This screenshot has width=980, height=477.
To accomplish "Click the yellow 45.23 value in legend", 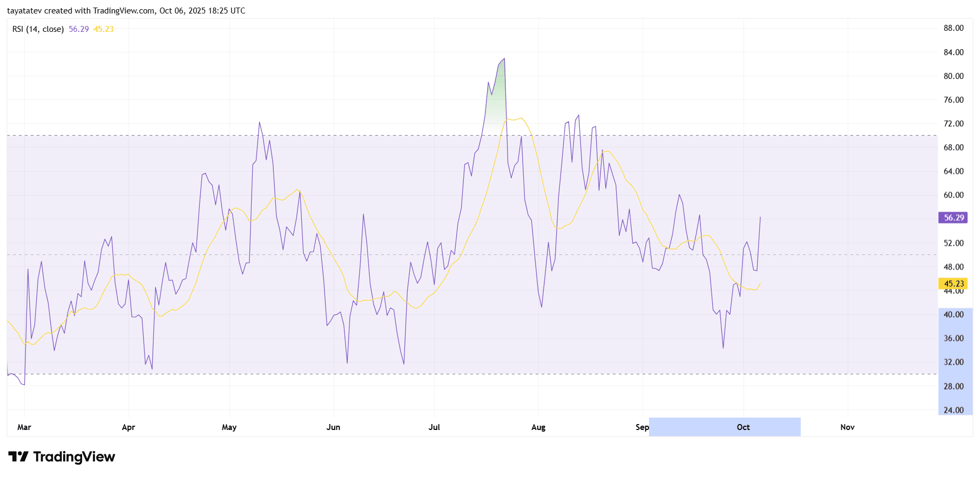I will pos(104,29).
